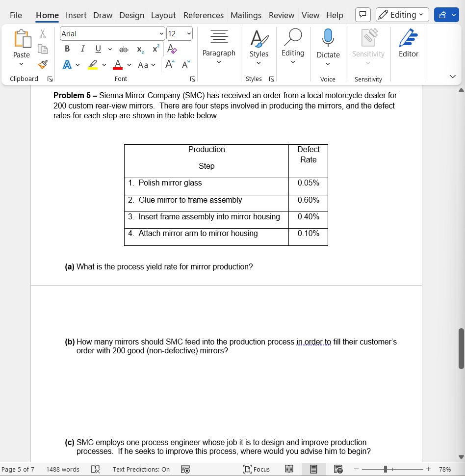Open the View tab

pos(310,15)
